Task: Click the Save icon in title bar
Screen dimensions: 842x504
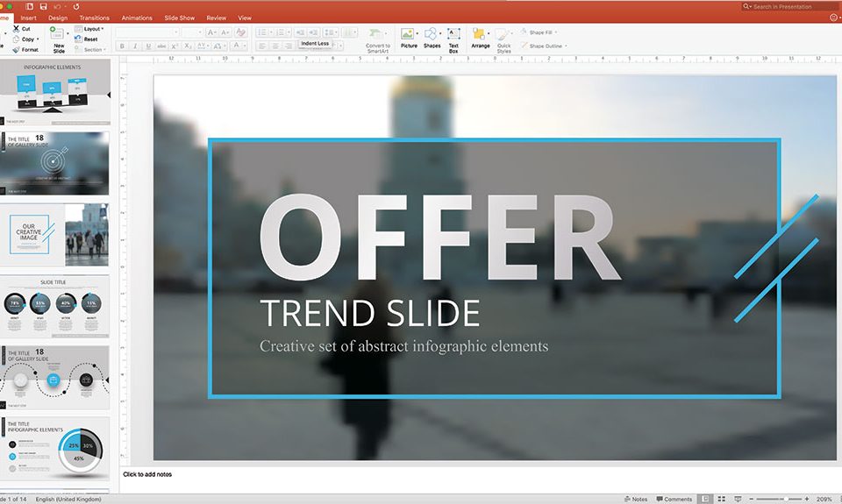Action: tap(43, 6)
